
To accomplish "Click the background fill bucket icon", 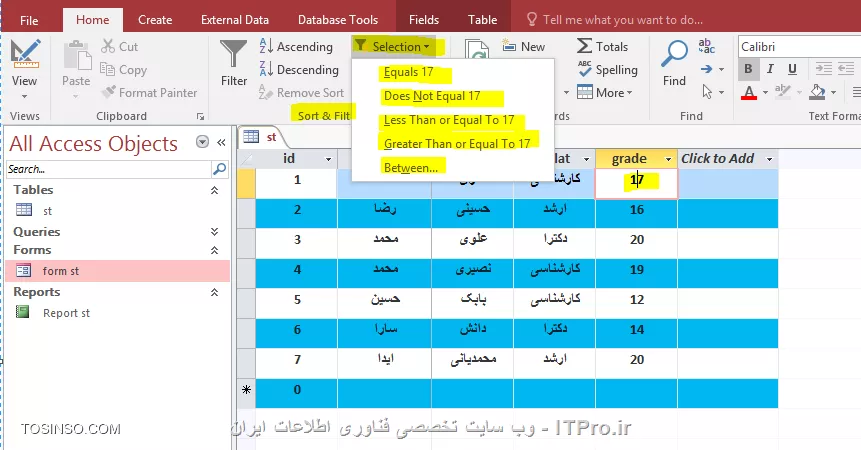I will (818, 92).
